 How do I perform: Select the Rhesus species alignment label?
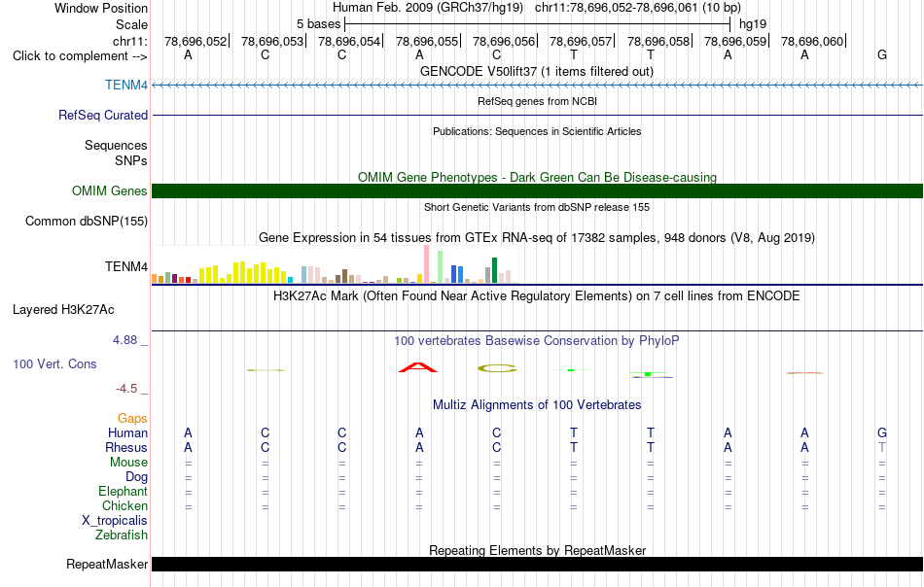click(126, 447)
